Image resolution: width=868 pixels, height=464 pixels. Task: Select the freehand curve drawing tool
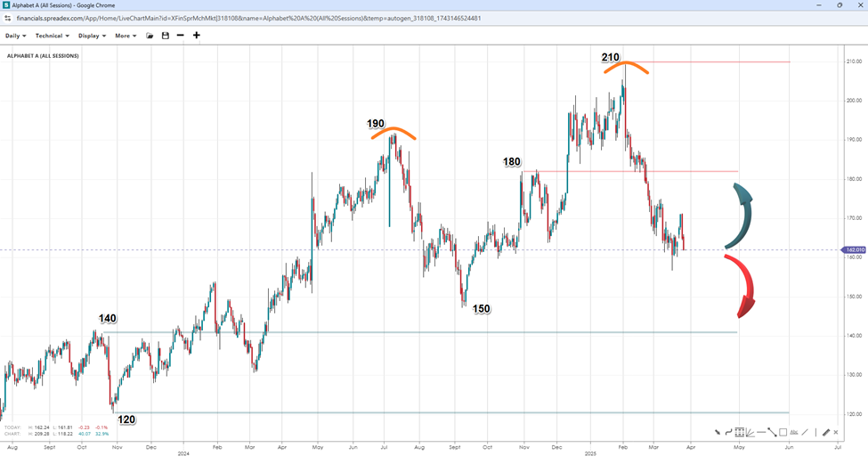point(728,432)
